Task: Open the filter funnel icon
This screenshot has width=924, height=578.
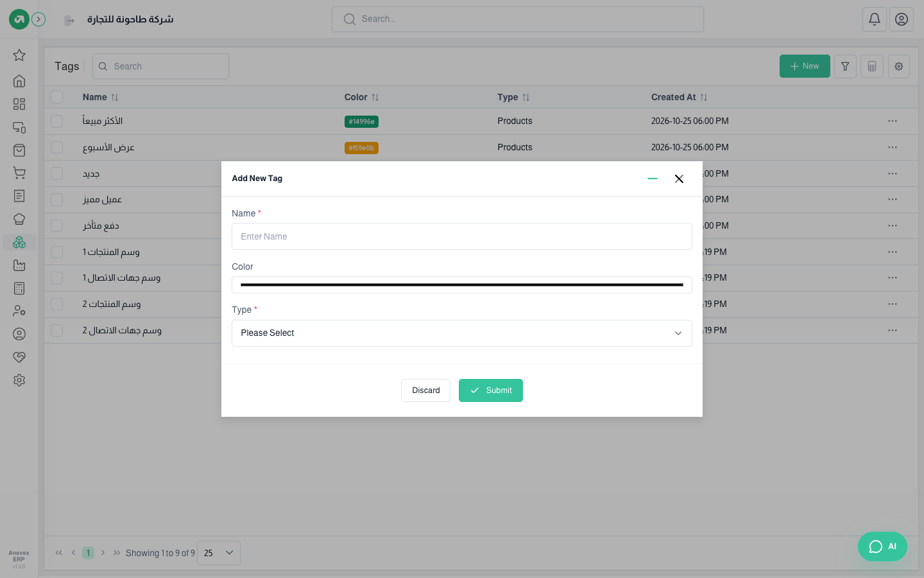Action: coord(845,66)
